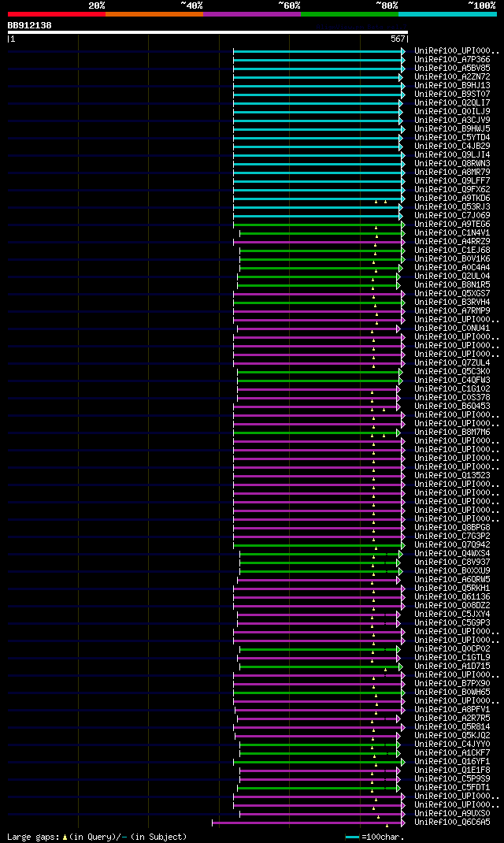Go to the UniRef100_B8M7M6 hit
The image size is (504, 843).
point(452,433)
